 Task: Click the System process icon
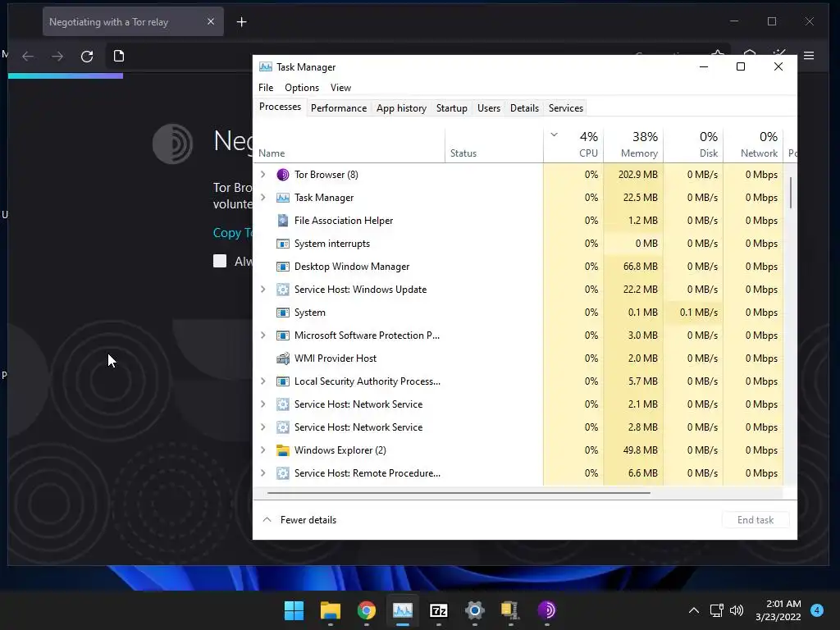pyautogui.click(x=283, y=313)
